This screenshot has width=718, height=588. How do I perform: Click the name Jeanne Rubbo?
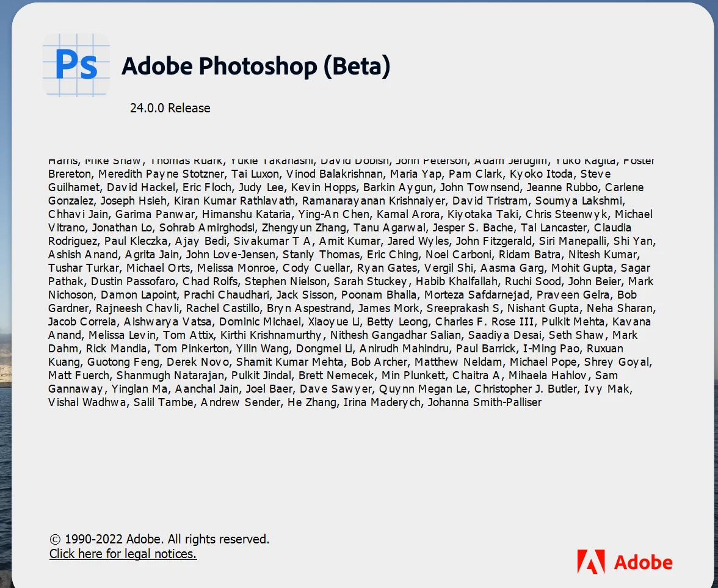[562, 187]
